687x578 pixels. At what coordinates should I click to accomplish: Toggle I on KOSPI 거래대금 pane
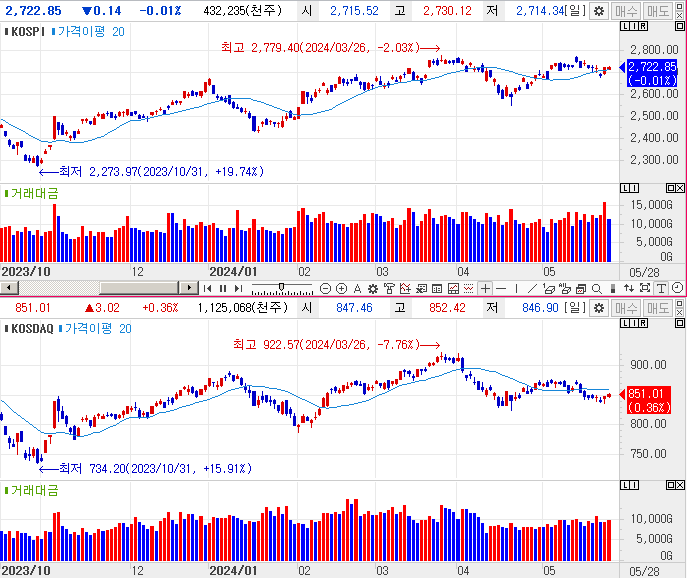coord(634,188)
